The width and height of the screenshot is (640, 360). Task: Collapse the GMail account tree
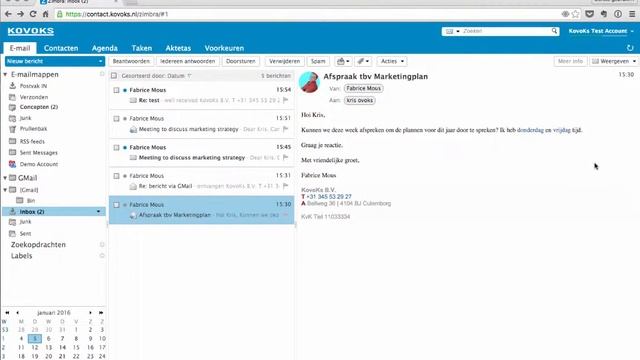coord(5,178)
